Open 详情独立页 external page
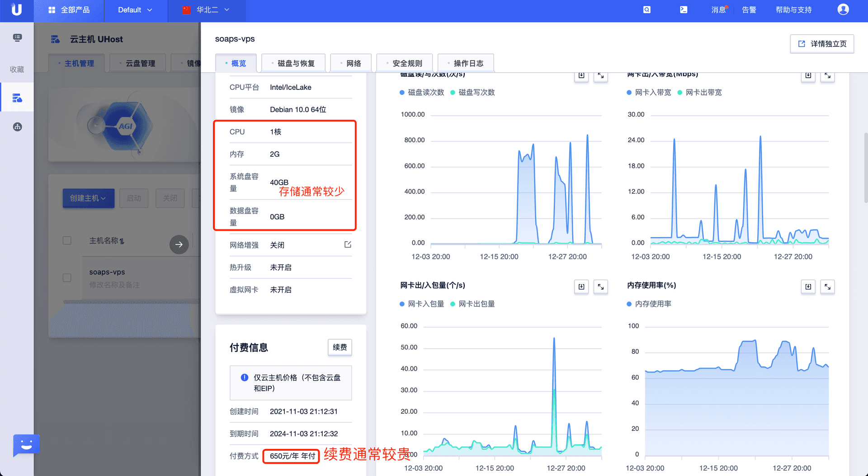The width and height of the screenshot is (868, 476). point(822,44)
